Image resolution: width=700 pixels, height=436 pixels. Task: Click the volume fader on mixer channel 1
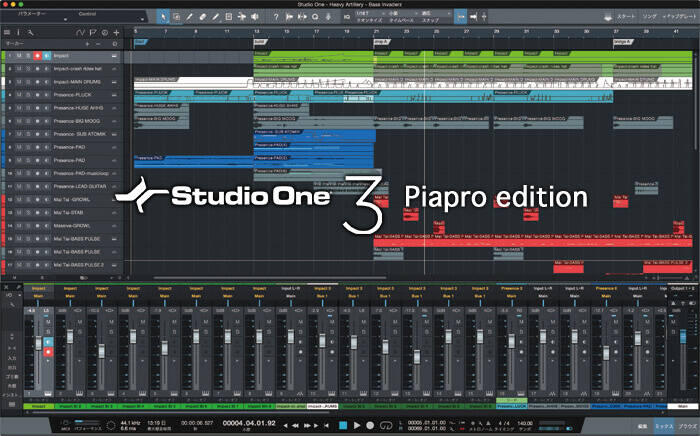pos(38,343)
